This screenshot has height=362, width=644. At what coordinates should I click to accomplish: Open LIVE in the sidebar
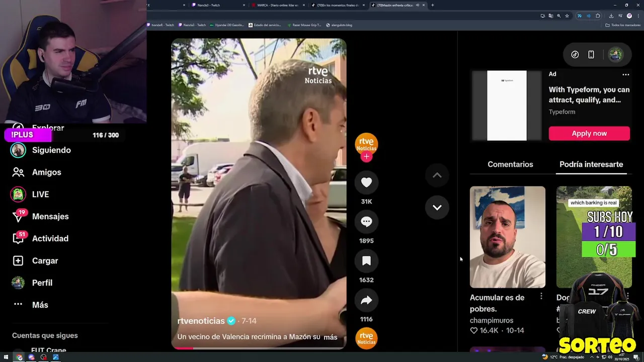(40, 194)
